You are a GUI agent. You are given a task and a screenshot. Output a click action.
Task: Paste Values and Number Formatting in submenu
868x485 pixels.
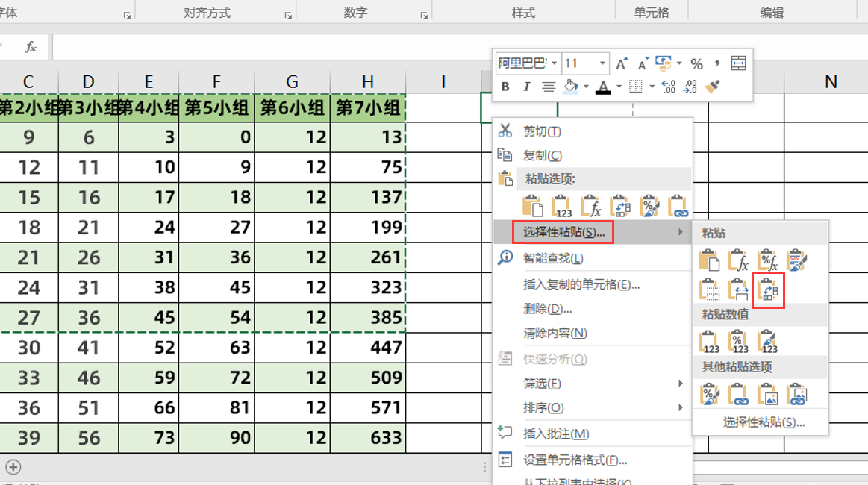click(738, 342)
